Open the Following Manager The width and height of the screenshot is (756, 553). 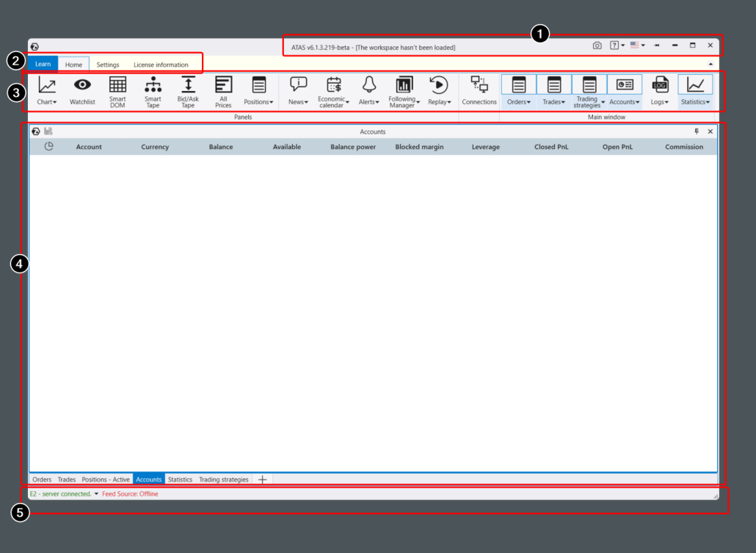tap(401, 90)
